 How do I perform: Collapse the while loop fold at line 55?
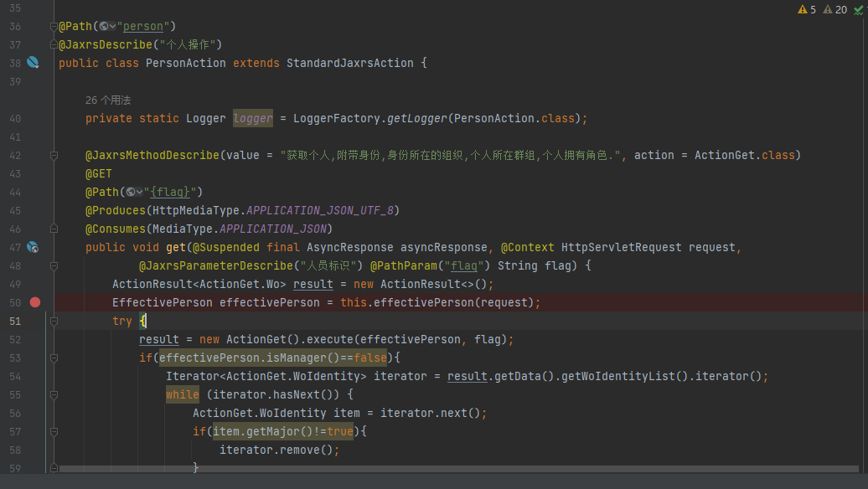pyautogui.click(x=54, y=394)
